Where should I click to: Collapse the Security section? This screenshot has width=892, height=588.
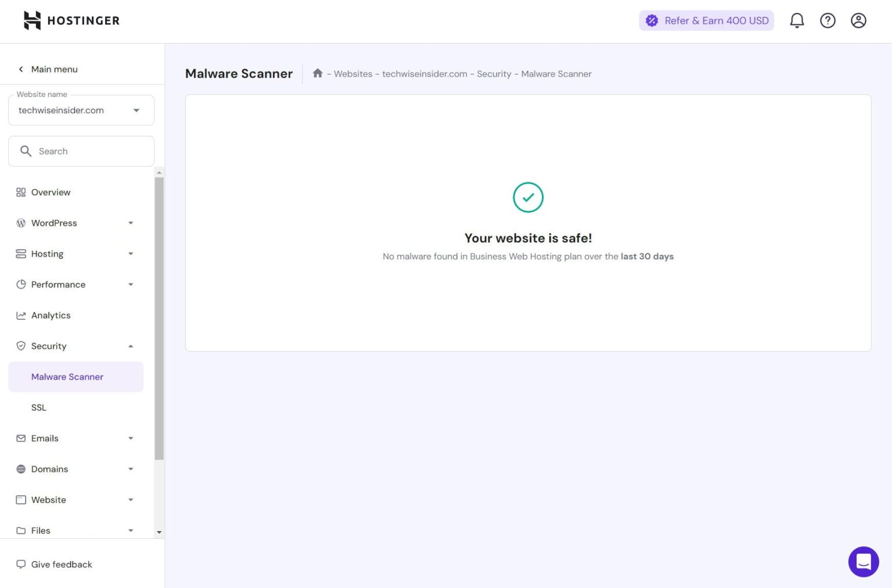point(131,345)
